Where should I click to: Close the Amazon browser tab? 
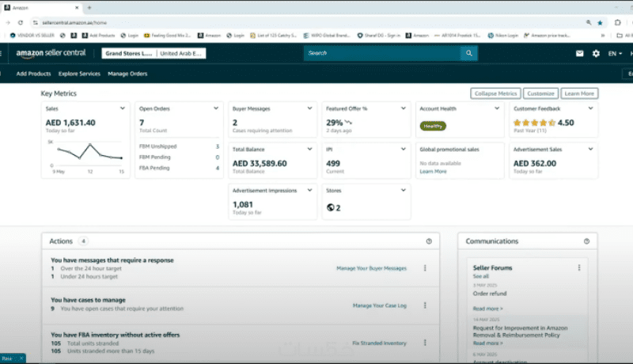tap(77, 8)
